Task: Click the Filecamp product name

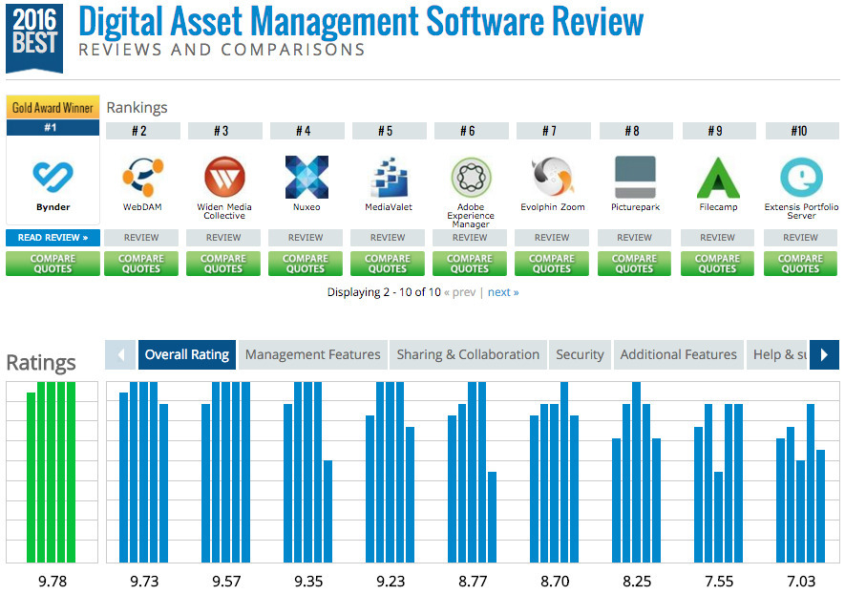Action: tap(718, 207)
